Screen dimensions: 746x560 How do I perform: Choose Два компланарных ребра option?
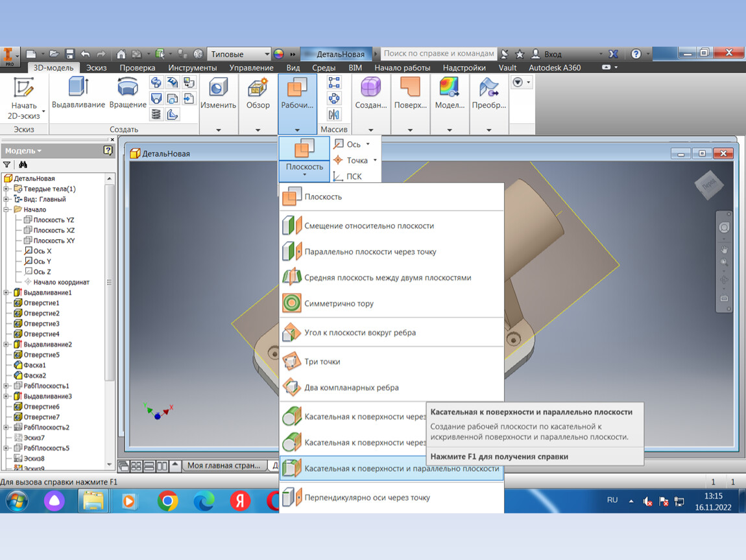(x=392, y=388)
